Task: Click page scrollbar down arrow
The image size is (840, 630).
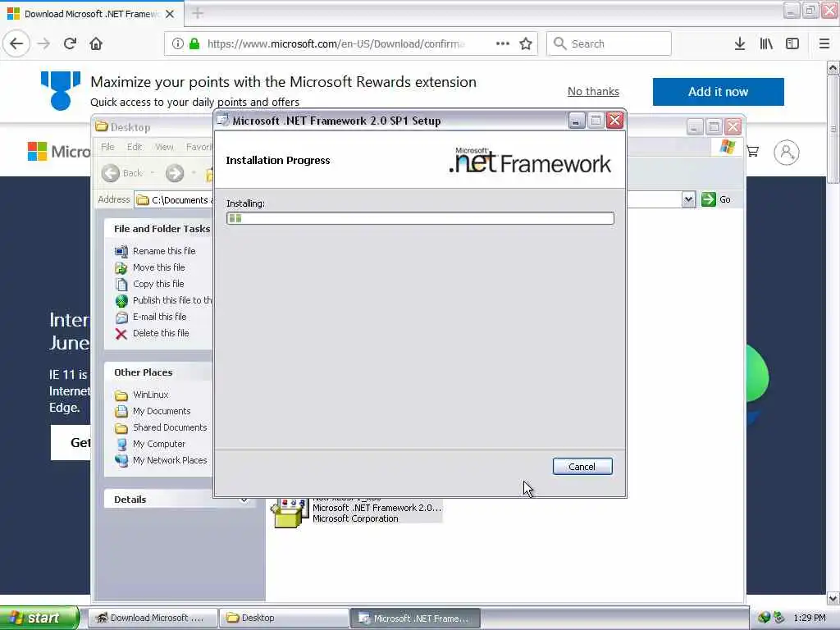Action: (x=833, y=598)
